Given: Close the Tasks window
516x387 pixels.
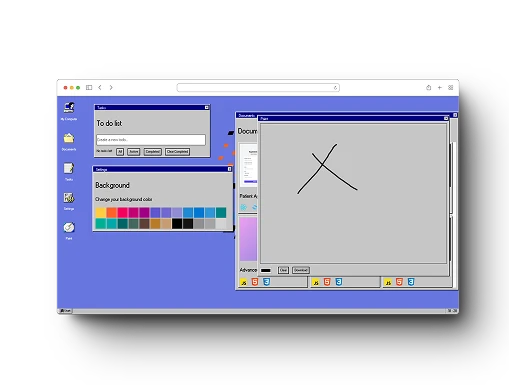Looking at the screenshot, I should click(207, 107).
